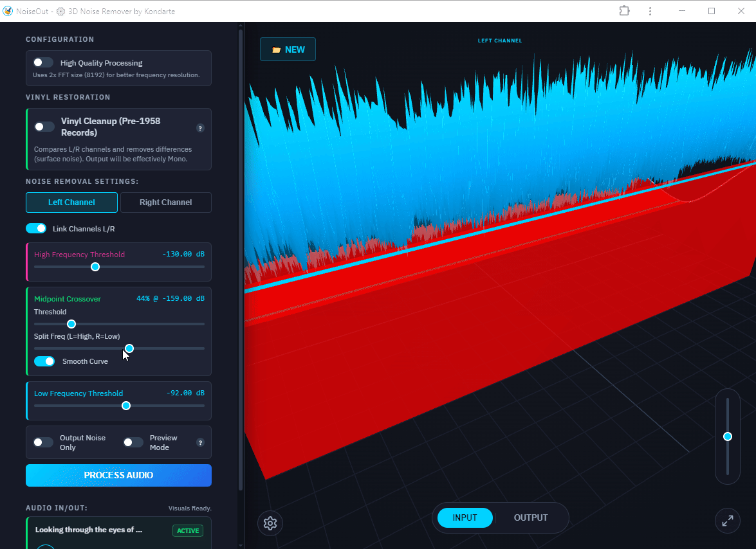Click the folder icon on the NEW button
Image resolution: width=756 pixels, height=549 pixels.
pyautogui.click(x=276, y=50)
